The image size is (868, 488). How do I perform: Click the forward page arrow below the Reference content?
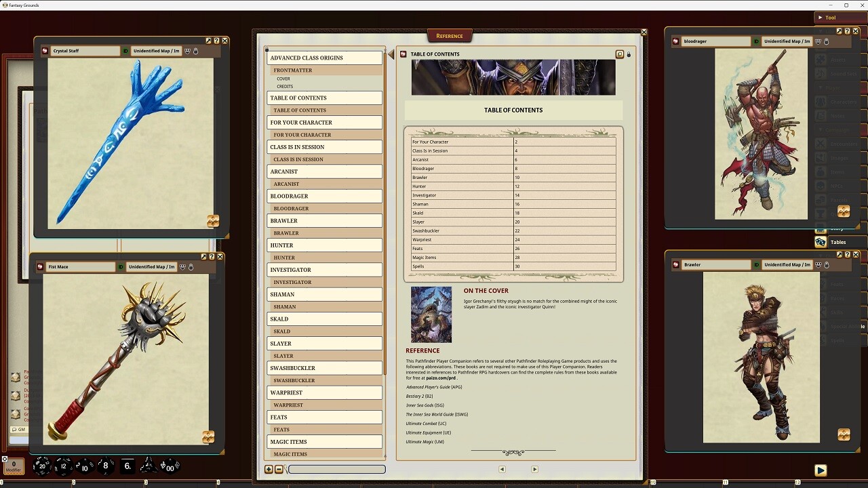534,469
